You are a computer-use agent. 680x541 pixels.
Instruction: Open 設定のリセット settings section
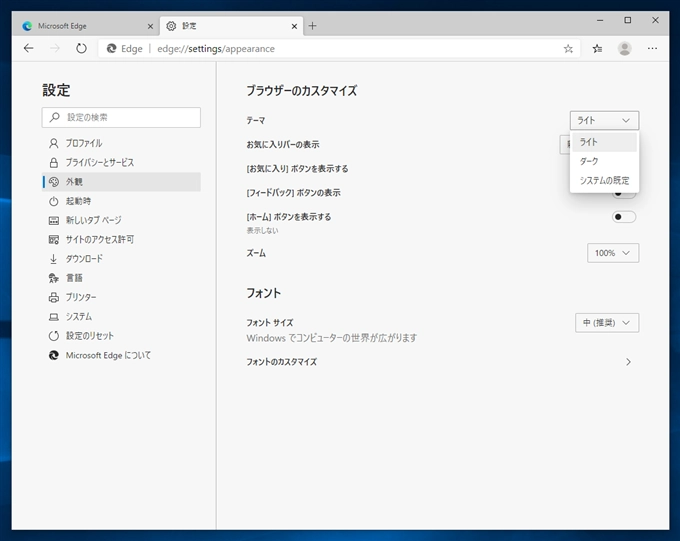pos(121,336)
